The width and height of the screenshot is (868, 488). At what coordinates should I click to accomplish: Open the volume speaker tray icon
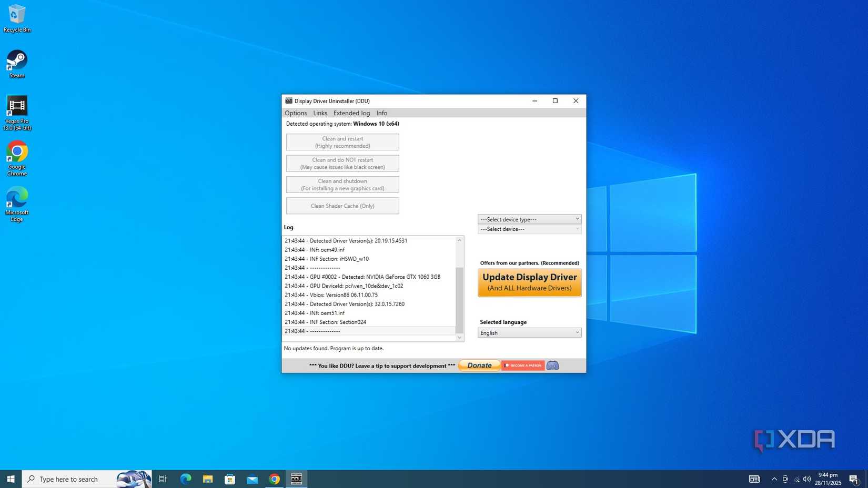807,479
